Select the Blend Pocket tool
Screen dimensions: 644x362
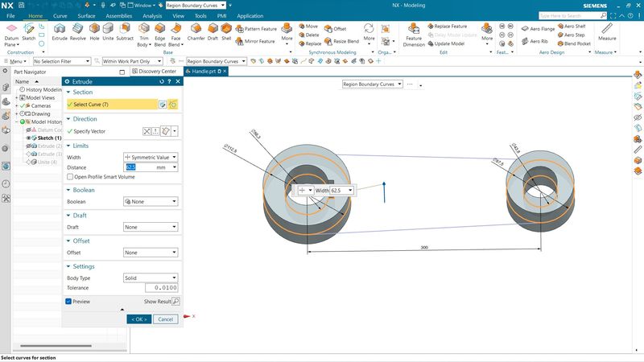(x=574, y=43)
